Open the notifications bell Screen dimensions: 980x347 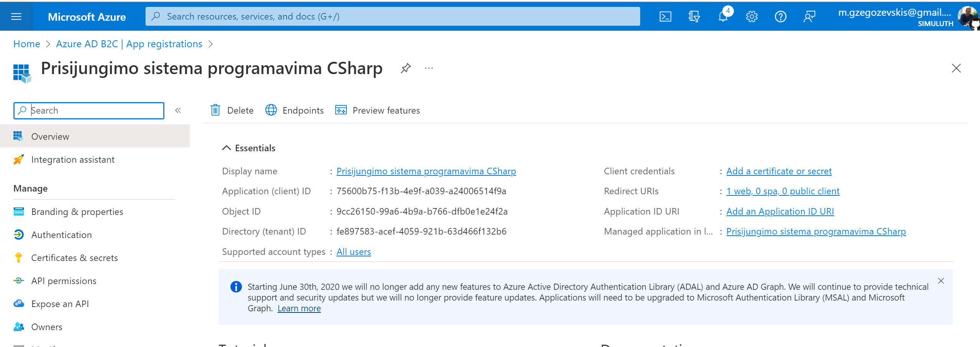tap(723, 16)
